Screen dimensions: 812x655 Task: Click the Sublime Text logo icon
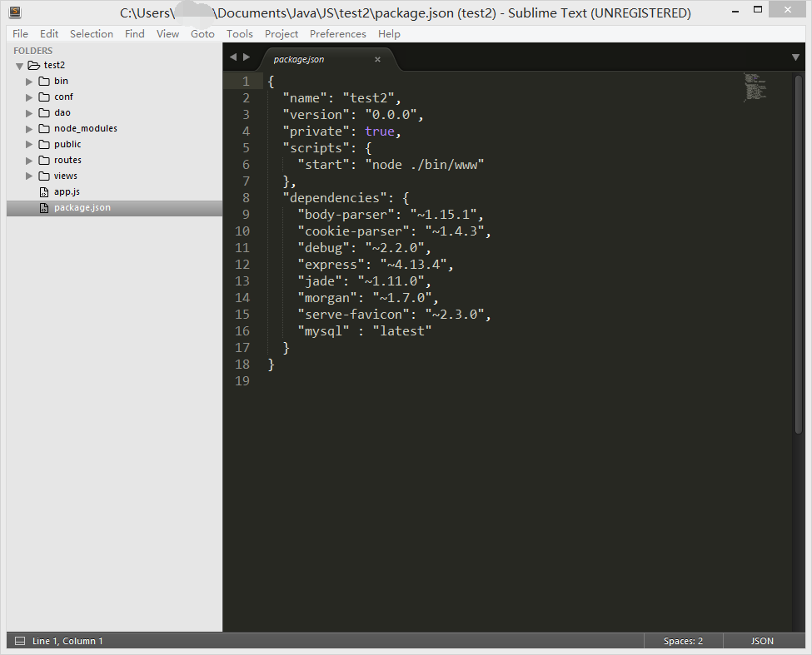pos(13,12)
